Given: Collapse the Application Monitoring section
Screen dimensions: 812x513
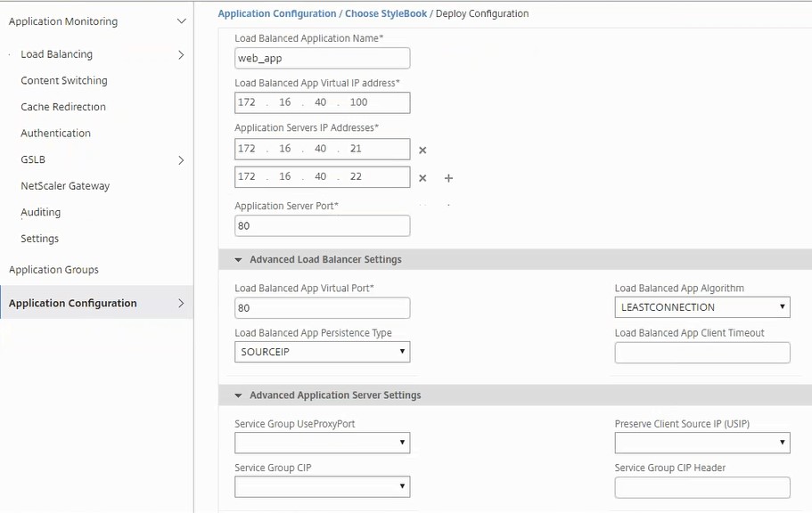Looking at the screenshot, I should 181,21.
